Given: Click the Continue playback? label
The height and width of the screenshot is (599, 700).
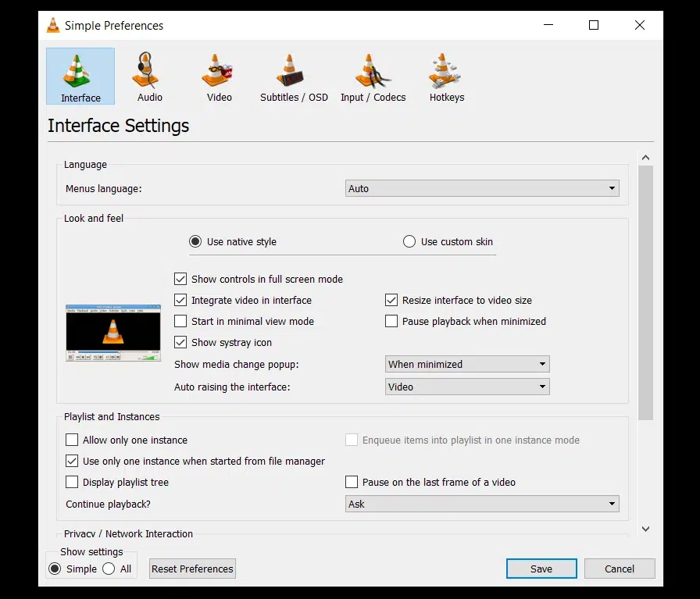Looking at the screenshot, I should coord(108,505).
